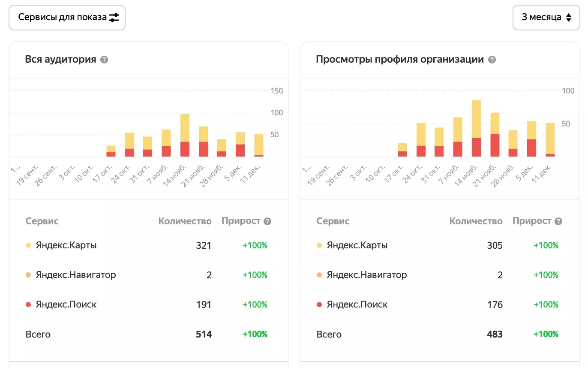Click the 21 нояб. bar in profile views chart

(495, 135)
